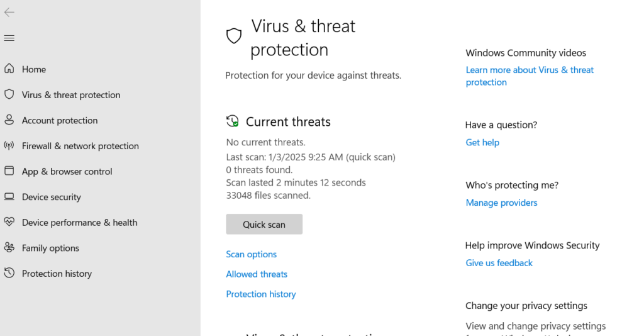Open Protection history link under Current threats

point(261,294)
